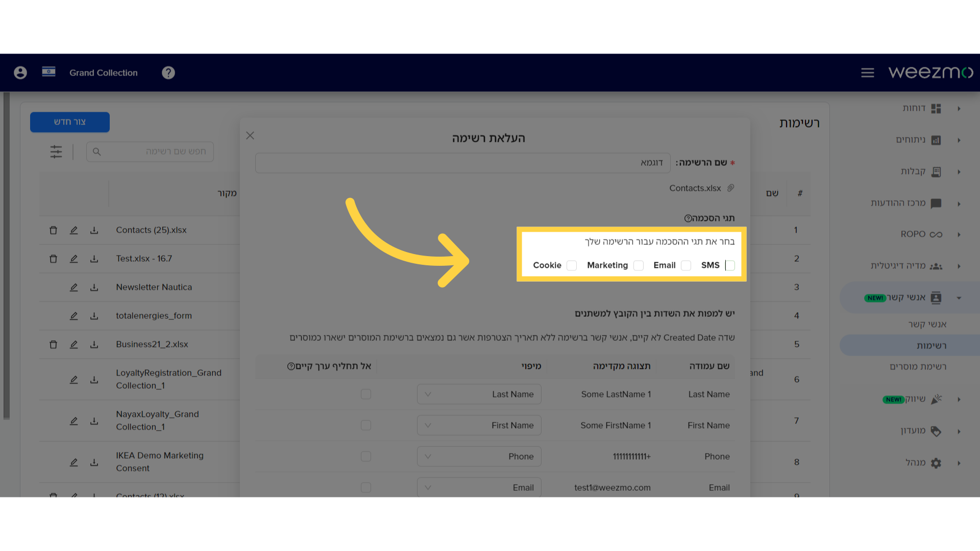Click the צור חדש new button
This screenshot has width=980, height=551.
click(x=70, y=122)
